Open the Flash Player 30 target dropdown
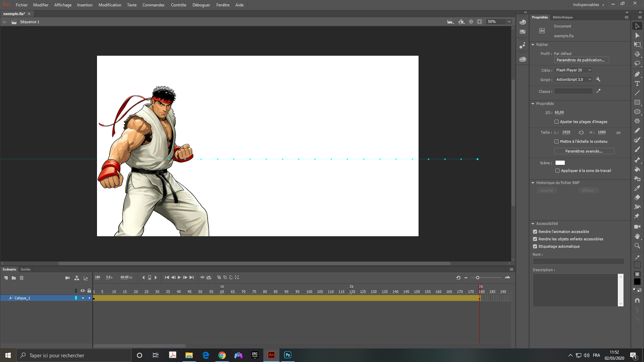The width and height of the screenshot is (644, 362). 574,70
